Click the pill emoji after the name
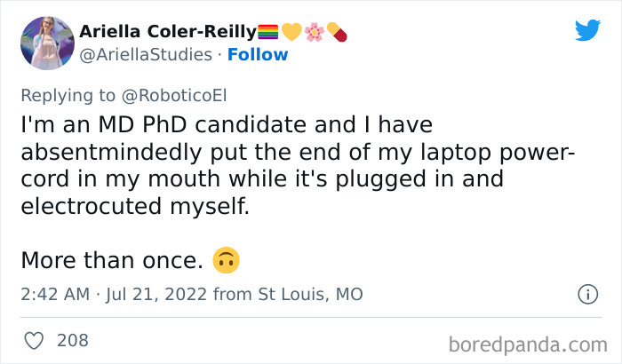 tap(336, 32)
